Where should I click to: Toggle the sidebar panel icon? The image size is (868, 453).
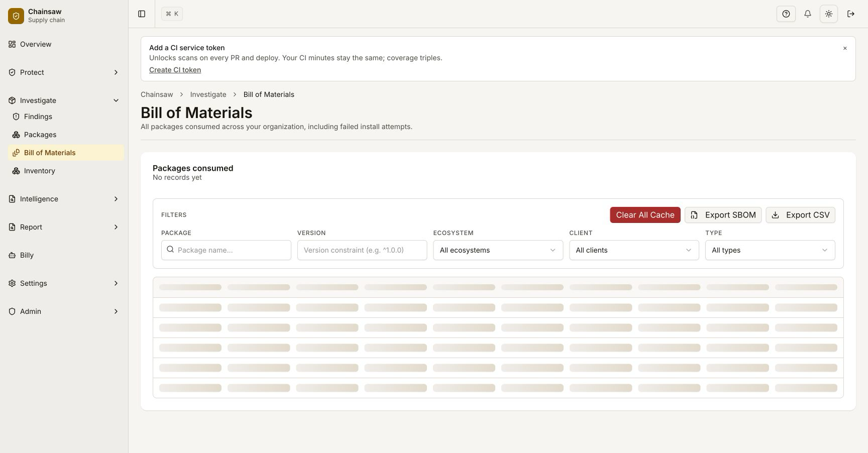(x=142, y=14)
